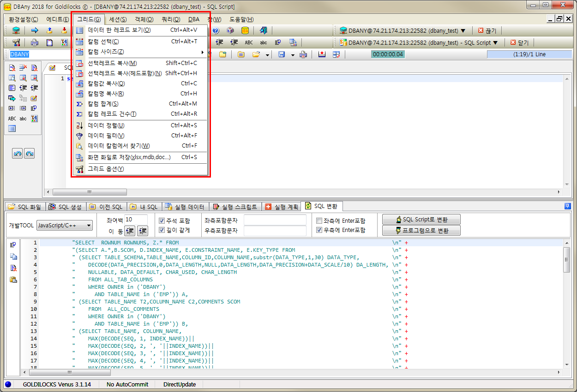Switch to the 실행 스크립트 tab
This screenshot has height=392, width=577.
pos(235,207)
